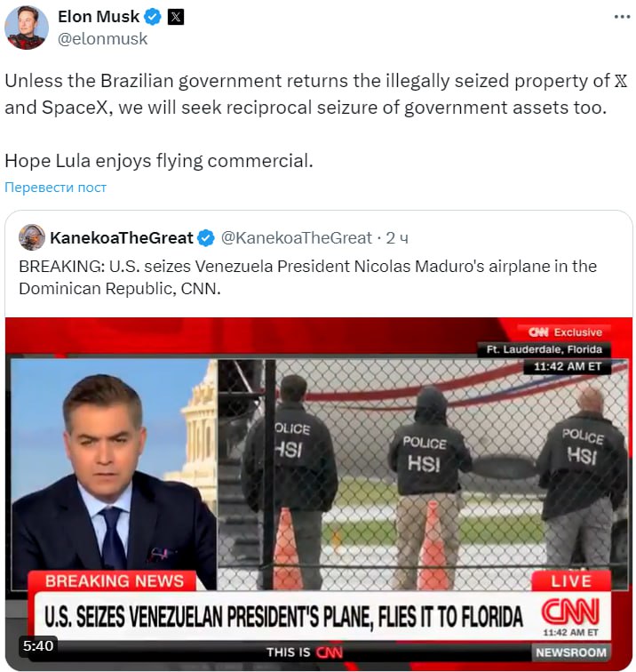Open the @elonmusk handle link
The width and height of the screenshot is (636, 672).
(102, 39)
